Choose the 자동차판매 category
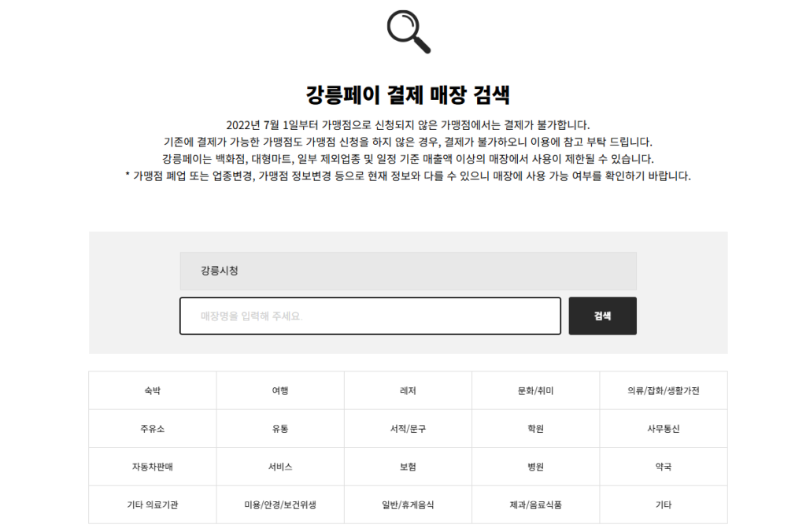This screenshot has height=532, width=806. tap(152, 467)
